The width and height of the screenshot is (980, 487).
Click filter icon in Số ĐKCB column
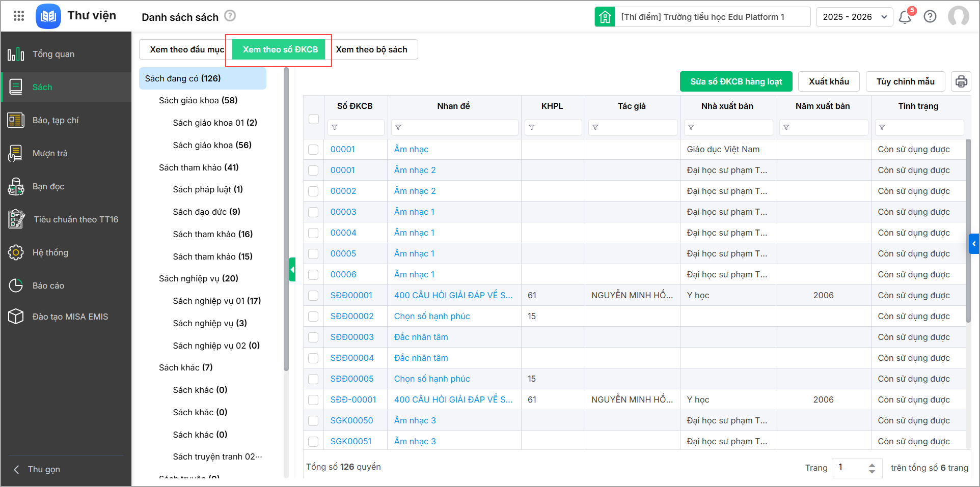(x=335, y=128)
